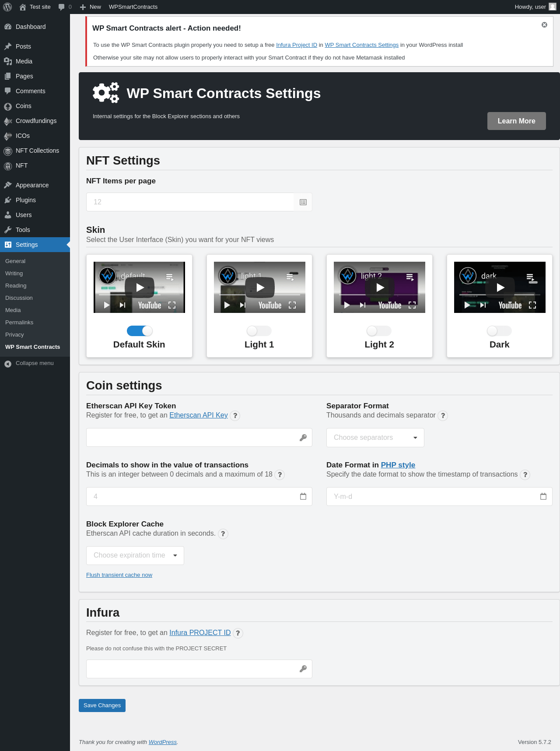
Task: Click the Crowdfundings sidebar icon
Action: coord(8,121)
